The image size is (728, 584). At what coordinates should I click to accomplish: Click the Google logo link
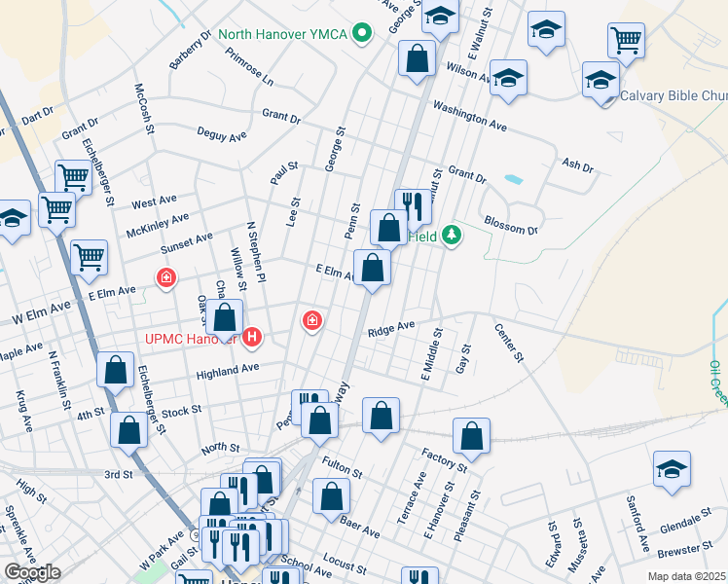coord(32,572)
